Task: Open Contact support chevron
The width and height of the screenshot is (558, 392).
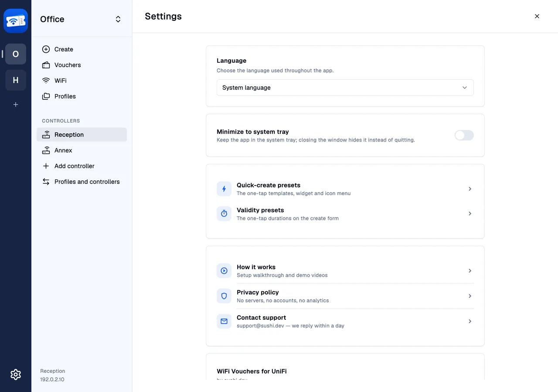Action: click(470, 321)
